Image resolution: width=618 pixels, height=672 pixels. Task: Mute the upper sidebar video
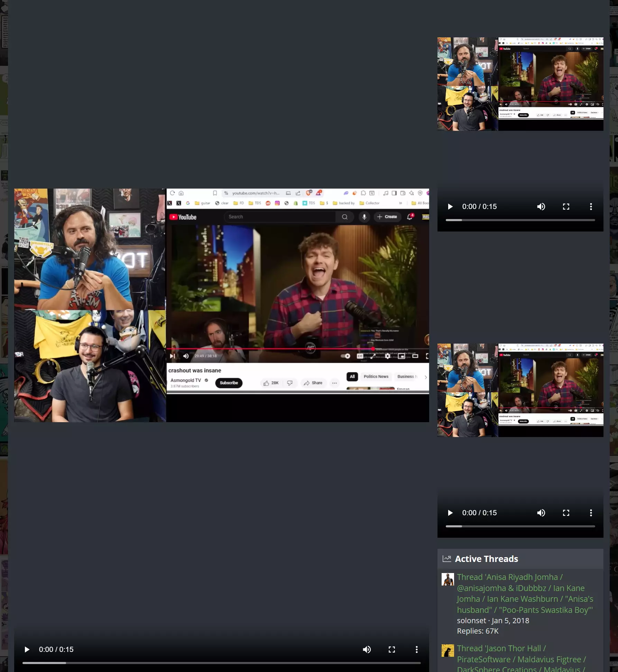coord(541,207)
